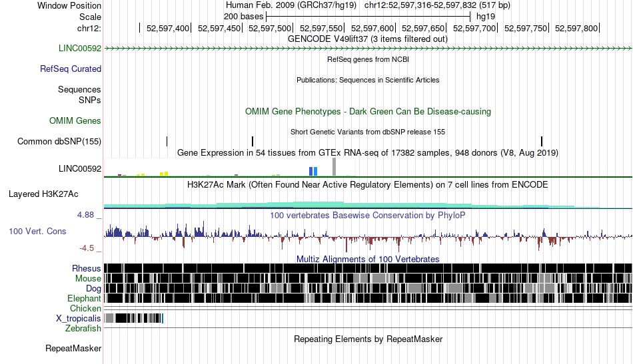Click the rightmost dbSNP variant tick mark
Screen dimensions: 633x364
[542, 142]
